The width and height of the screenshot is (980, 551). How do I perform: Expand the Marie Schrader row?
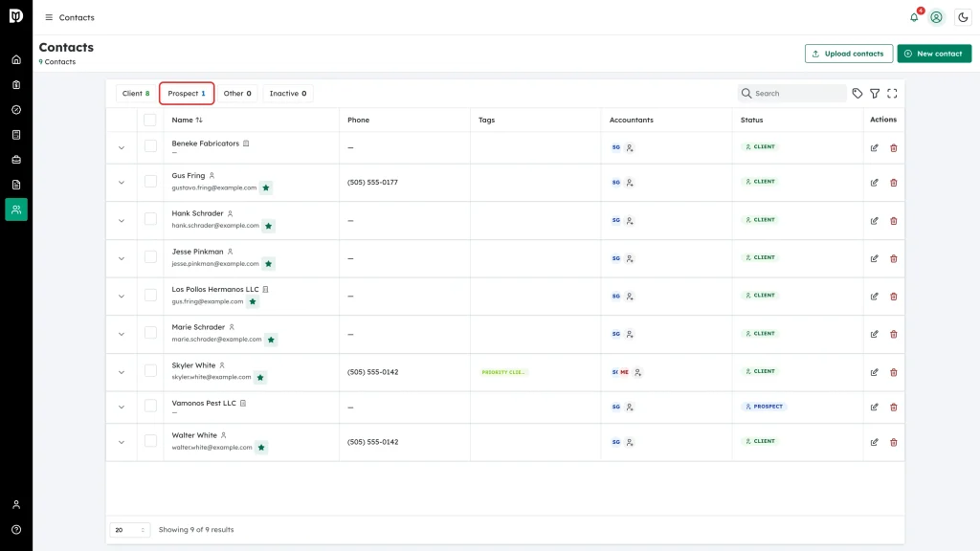(x=122, y=334)
